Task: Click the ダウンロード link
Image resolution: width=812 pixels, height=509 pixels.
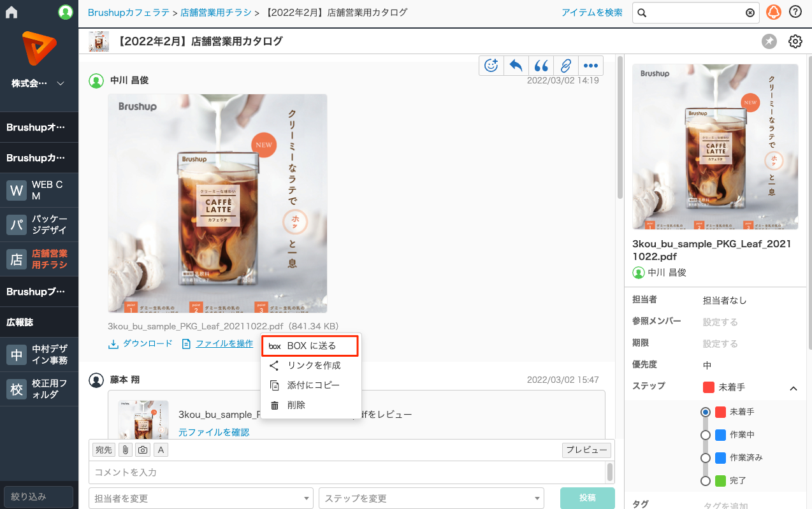Action: pos(141,344)
